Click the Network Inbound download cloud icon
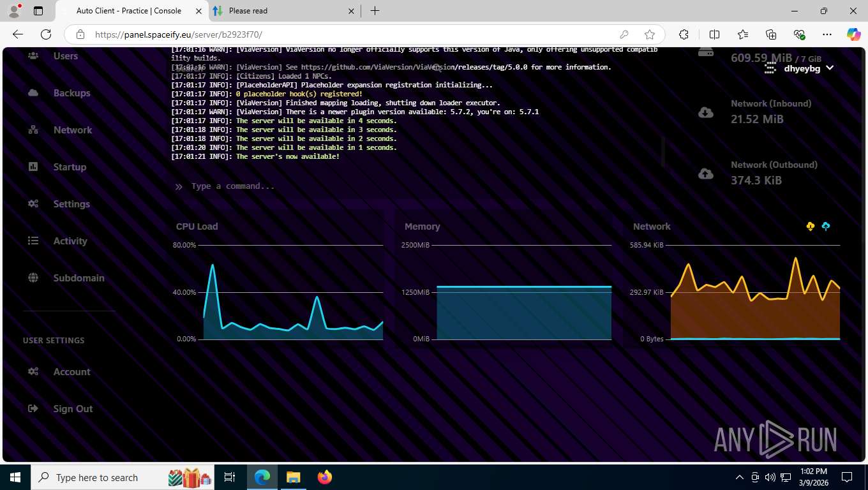This screenshot has height=490, width=868. (706, 113)
